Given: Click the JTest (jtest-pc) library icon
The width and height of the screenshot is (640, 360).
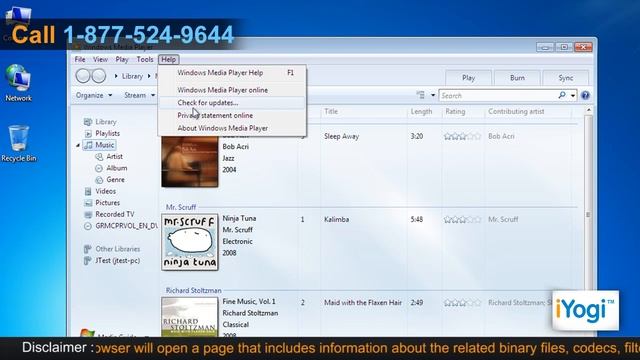Looking at the screenshot, I should [x=87, y=260].
